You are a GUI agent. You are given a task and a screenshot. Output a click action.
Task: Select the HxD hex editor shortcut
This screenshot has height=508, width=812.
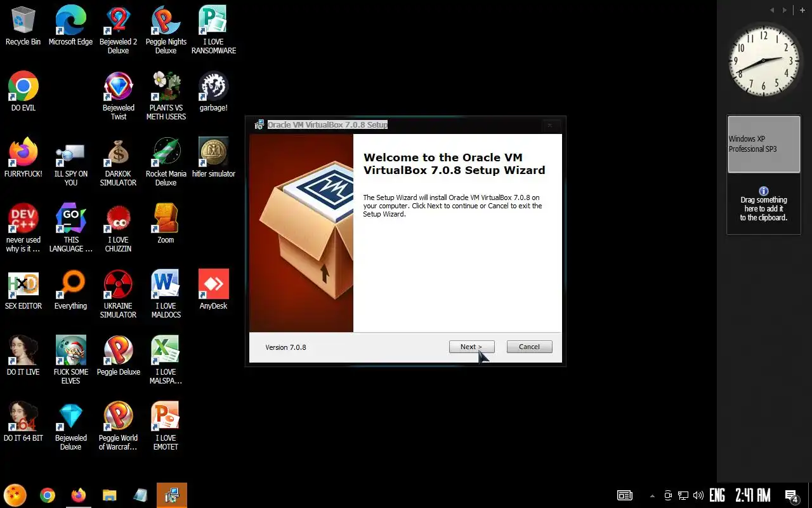[23, 290]
